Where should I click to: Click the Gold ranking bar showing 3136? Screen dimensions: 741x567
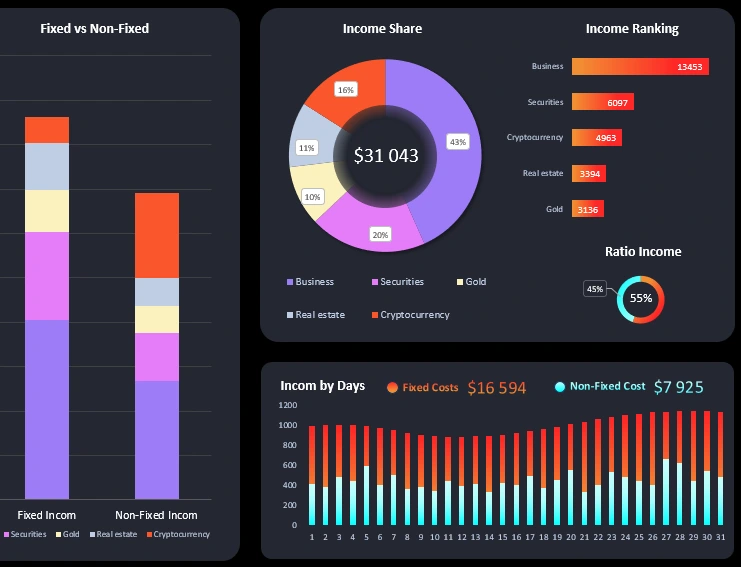588,209
